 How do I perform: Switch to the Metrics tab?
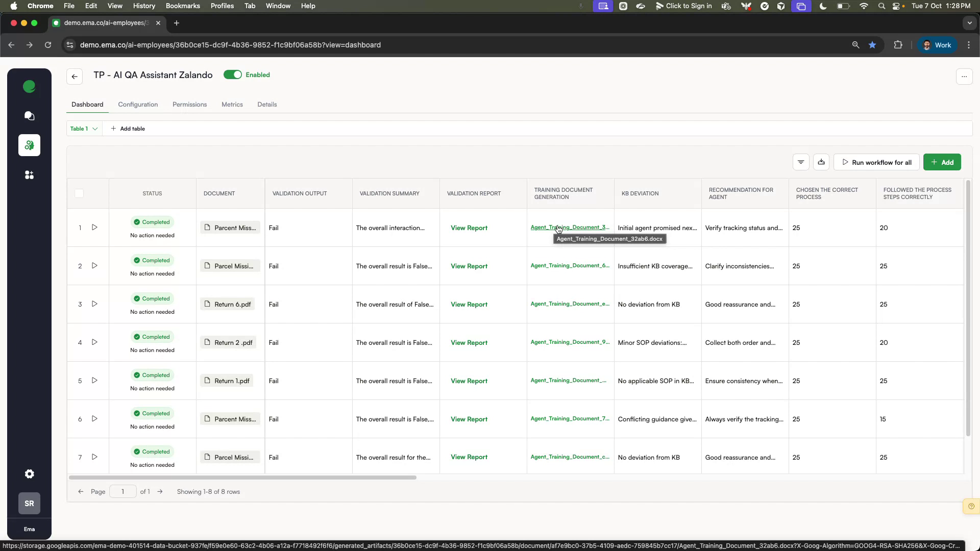(232, 104)
